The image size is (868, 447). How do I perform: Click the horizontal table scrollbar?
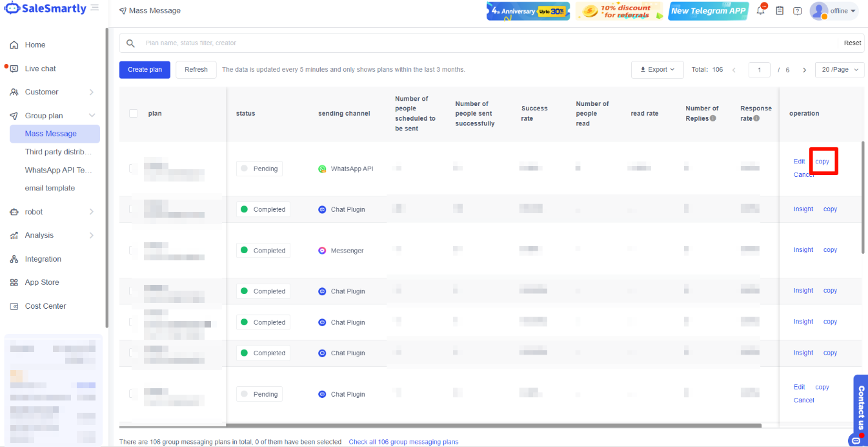point(494,426)
